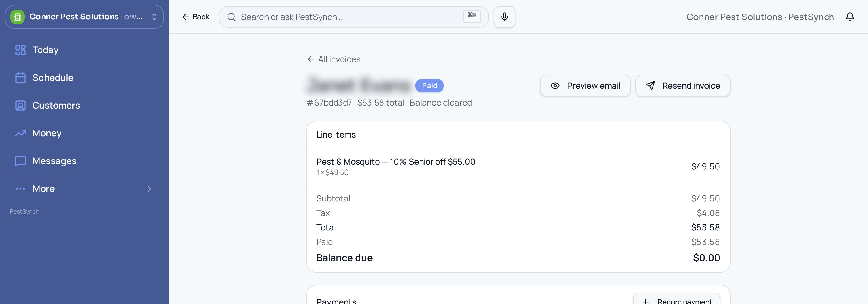This screenshot has height=304, width=868.
Task: Click the Paid status badge
Action: coord(429,86)
